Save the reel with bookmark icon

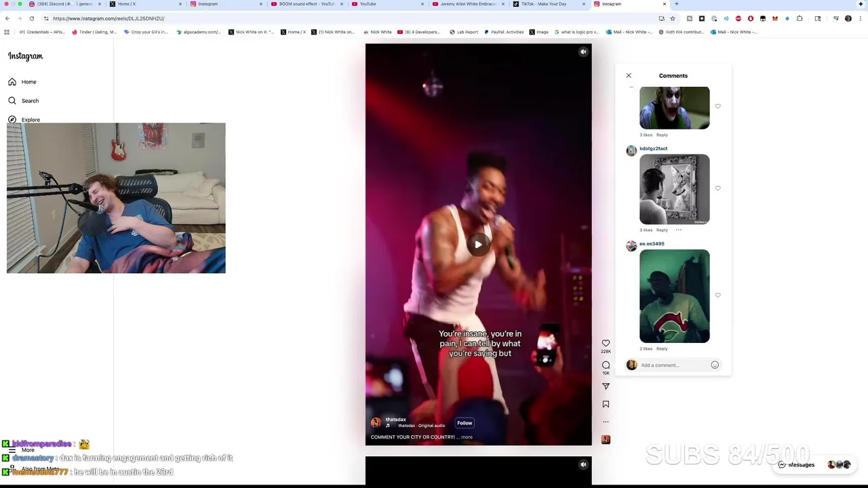pyautogui.click(x=606, y=404)
